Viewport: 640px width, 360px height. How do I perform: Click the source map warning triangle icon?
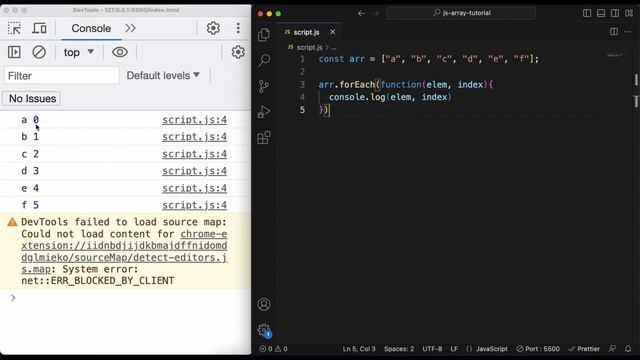click(12, 222)
